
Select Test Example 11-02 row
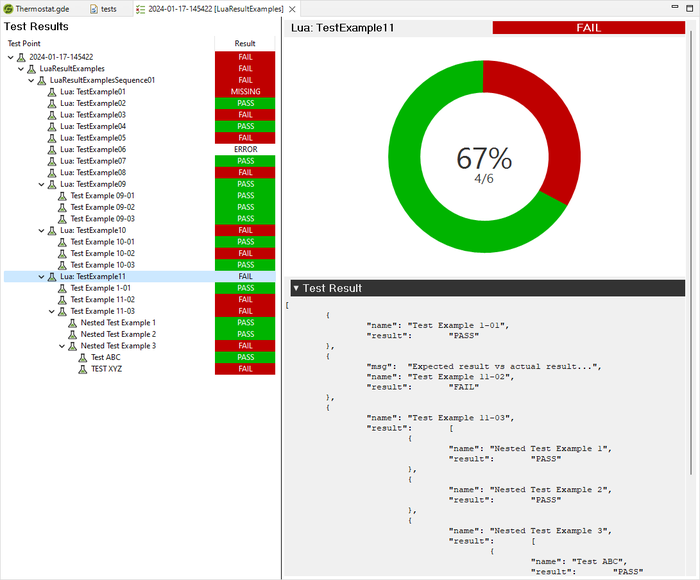pyautogui.click(x=139, y=300)
